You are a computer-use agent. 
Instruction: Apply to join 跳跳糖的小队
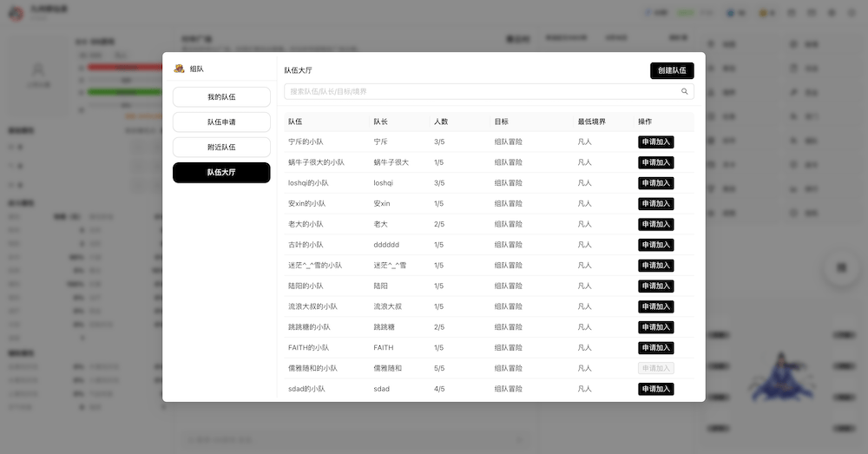(x=655, y=327)
